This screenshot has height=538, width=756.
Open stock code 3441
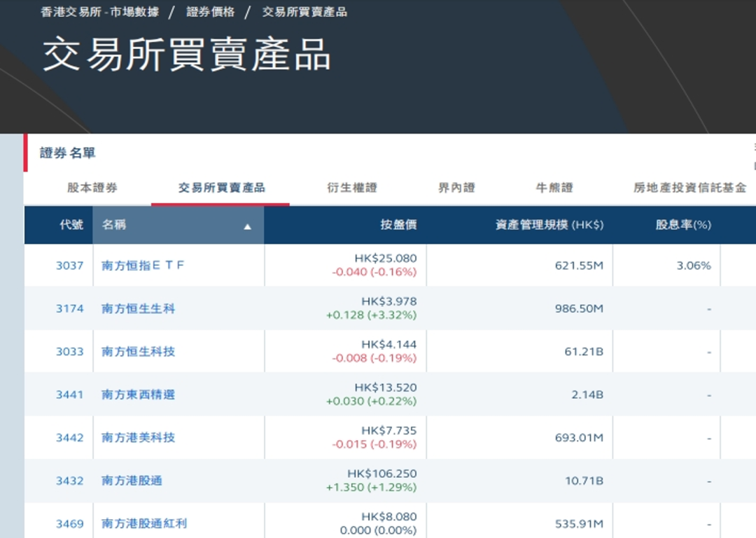69,395
